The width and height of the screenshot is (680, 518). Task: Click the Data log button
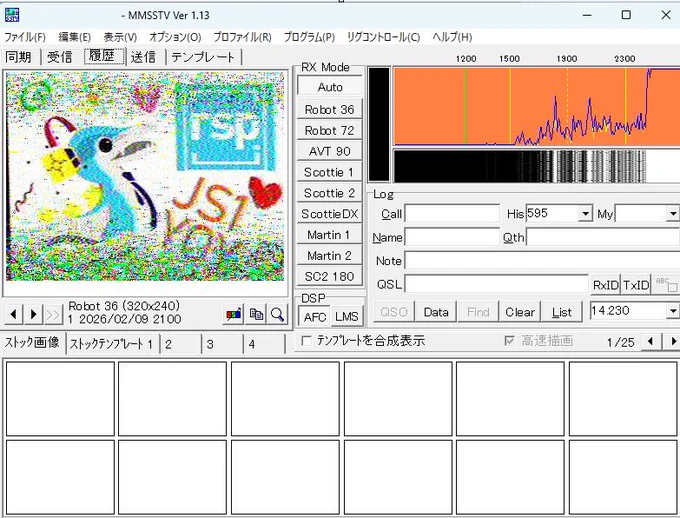(x=435, y=312)
